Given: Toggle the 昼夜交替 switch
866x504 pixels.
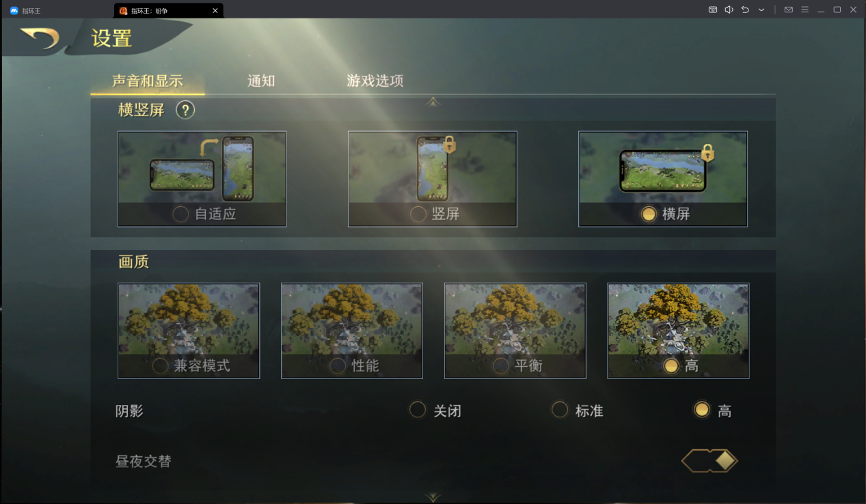Looking at the screenshot, I should (x=709, y=461).
